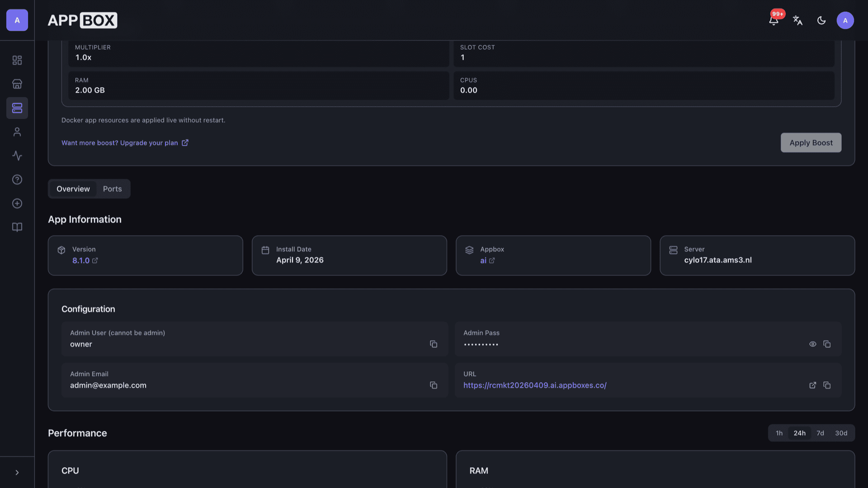Click the Slot Cost value 1
868x488 pixels.
[x=462, y=57]
